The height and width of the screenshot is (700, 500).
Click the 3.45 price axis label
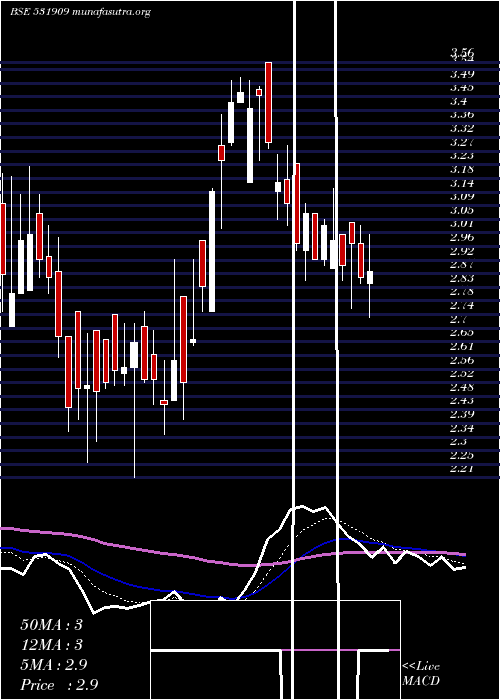[462, 88]
